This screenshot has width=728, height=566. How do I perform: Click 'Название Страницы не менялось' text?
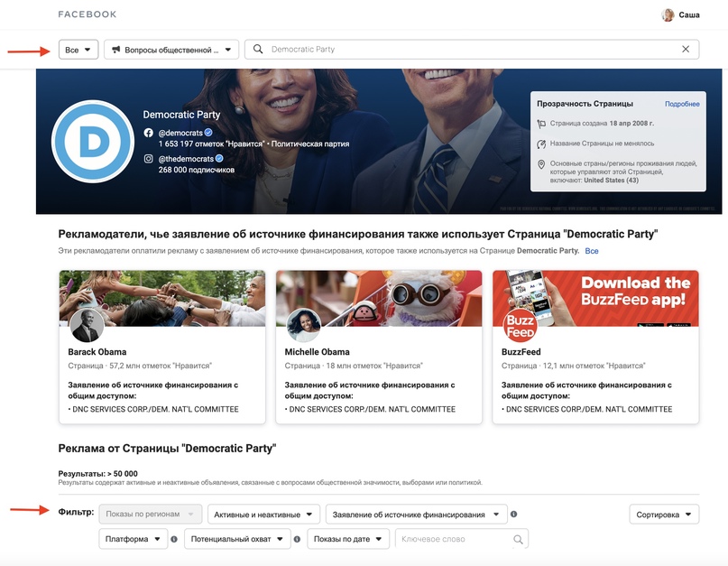click(x=603, y=144)
